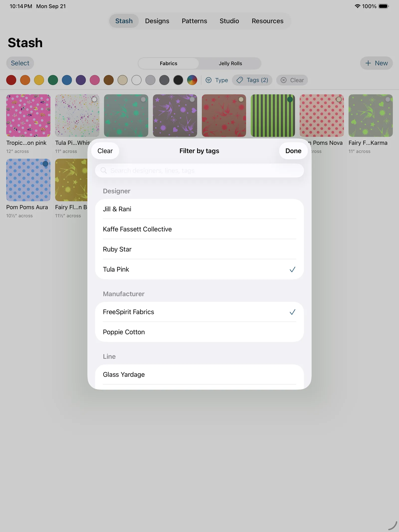Select the multicolor rainbow filter swatch
The height and width of the screenshot is (532, 399).
[192, 80]
